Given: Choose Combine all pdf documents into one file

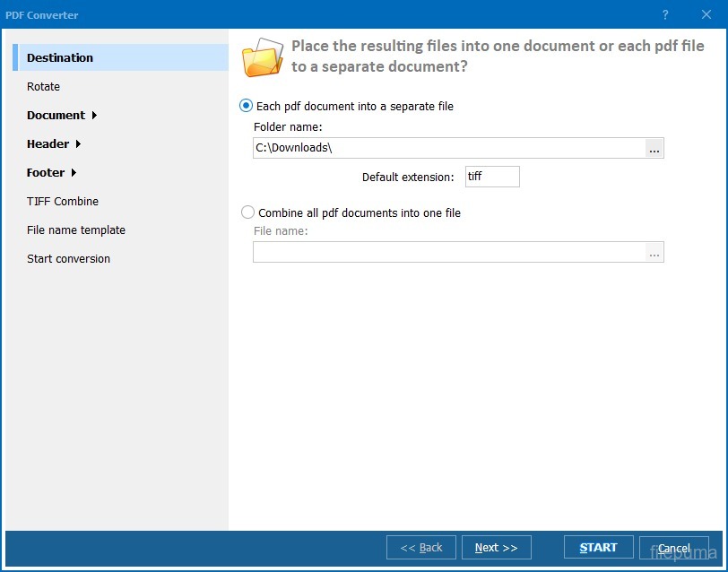Looking at the screenshot, I should click(248, 213).
